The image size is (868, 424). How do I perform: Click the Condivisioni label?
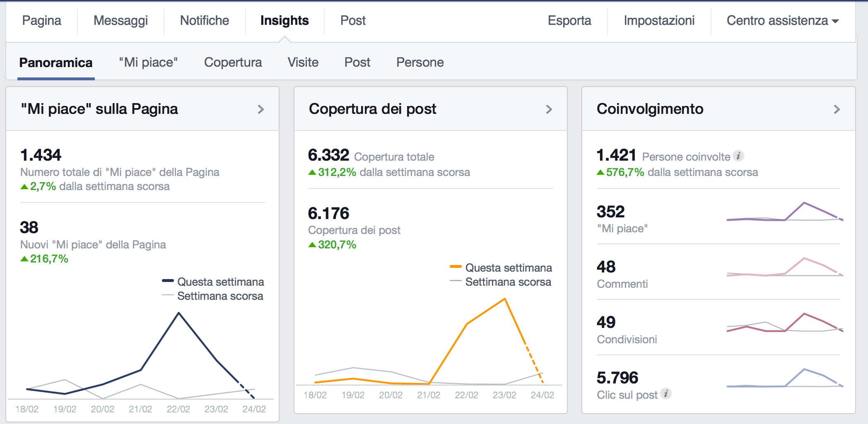point(627,340)
